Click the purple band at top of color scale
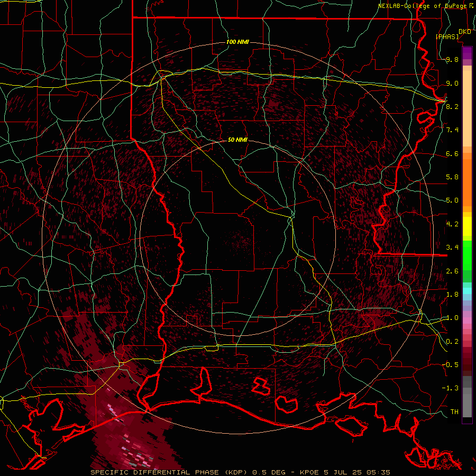This screenshot has height=476, width=476. pyautogui.click(x=467, y=52)
